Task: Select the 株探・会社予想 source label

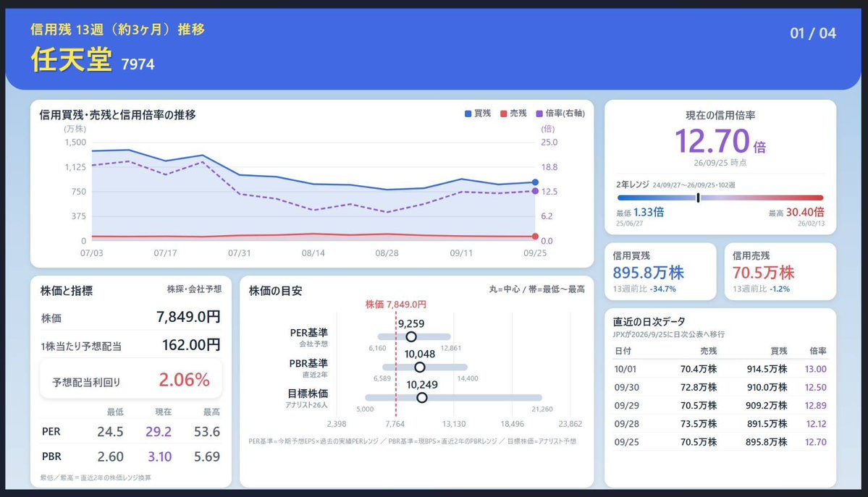Action: click(194, 289)
